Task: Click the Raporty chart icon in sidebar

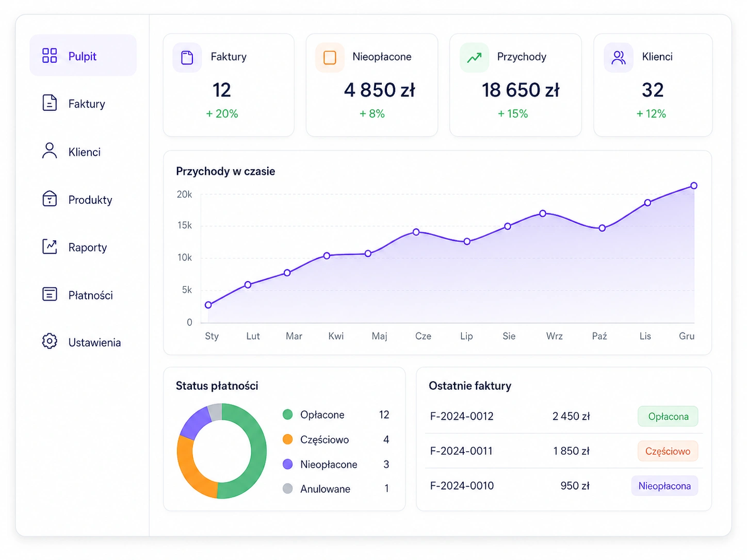Action: [50, 246]
